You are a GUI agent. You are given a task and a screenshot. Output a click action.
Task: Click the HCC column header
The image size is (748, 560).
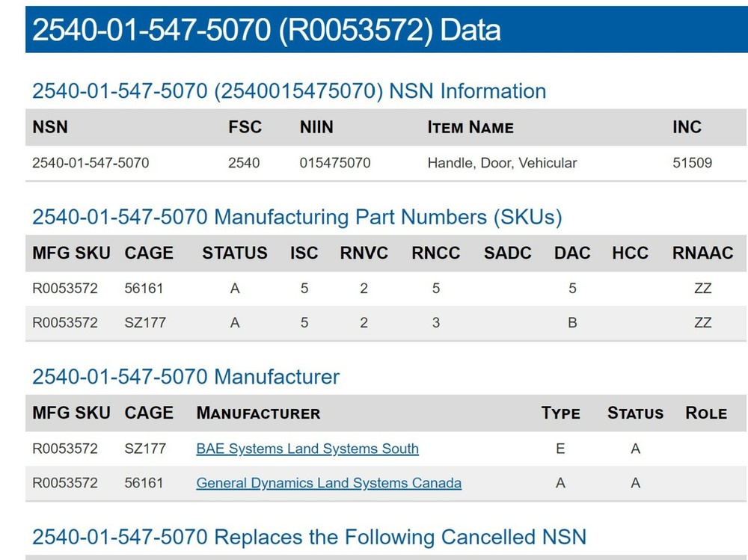tap(630, 253)
